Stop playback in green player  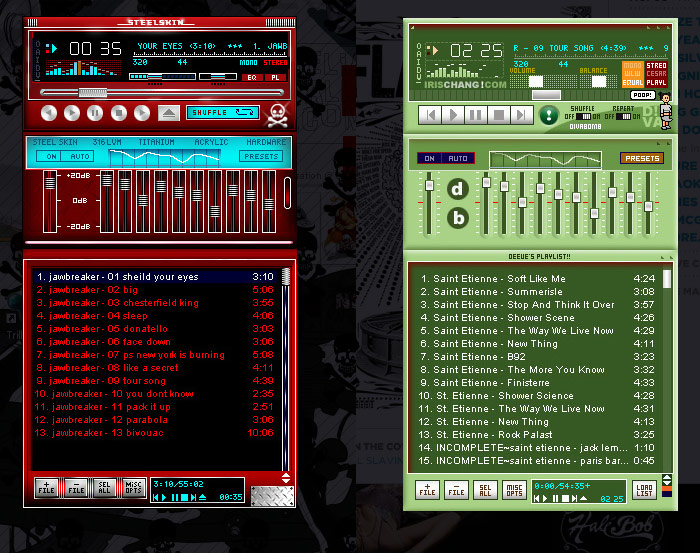499,115
